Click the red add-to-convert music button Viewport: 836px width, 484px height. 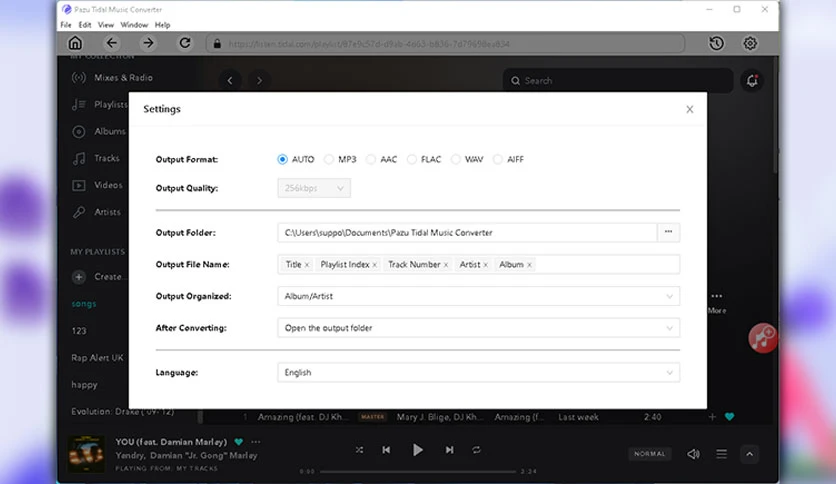click(x=762, y=338)
